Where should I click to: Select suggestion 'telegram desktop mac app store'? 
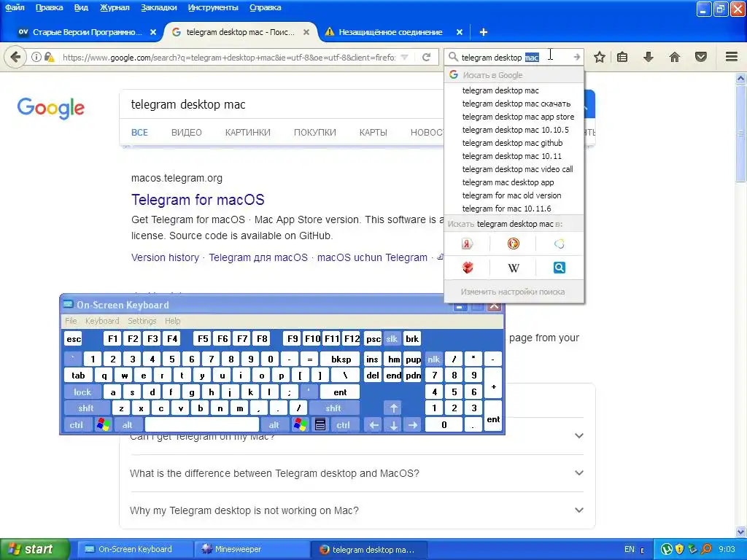tap(514, 117)
